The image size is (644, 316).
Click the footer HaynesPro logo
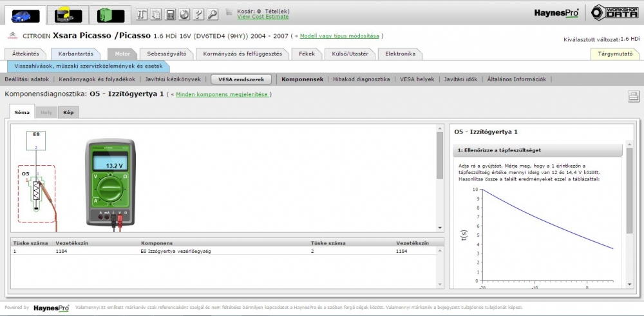pyautogui.click(x=52, y=308)
